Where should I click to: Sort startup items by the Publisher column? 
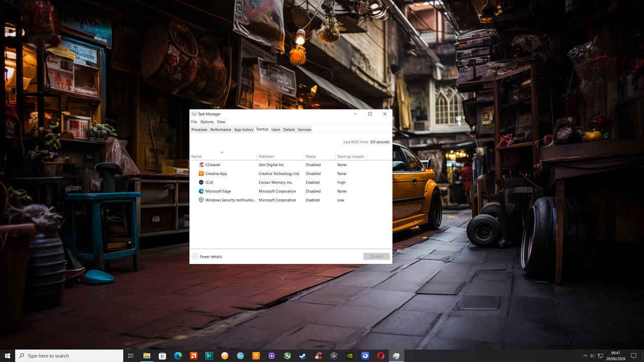280,156
